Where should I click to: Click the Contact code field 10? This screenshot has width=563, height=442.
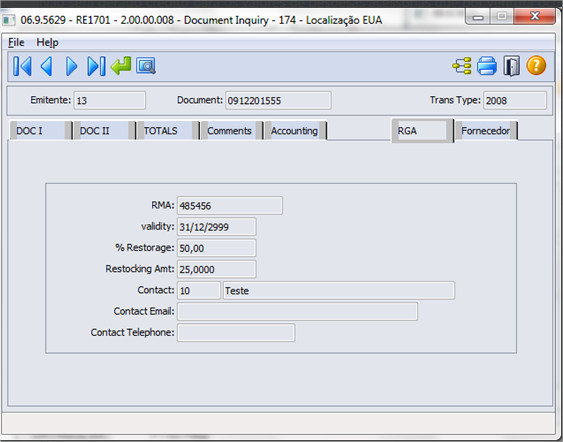[199, 290]
